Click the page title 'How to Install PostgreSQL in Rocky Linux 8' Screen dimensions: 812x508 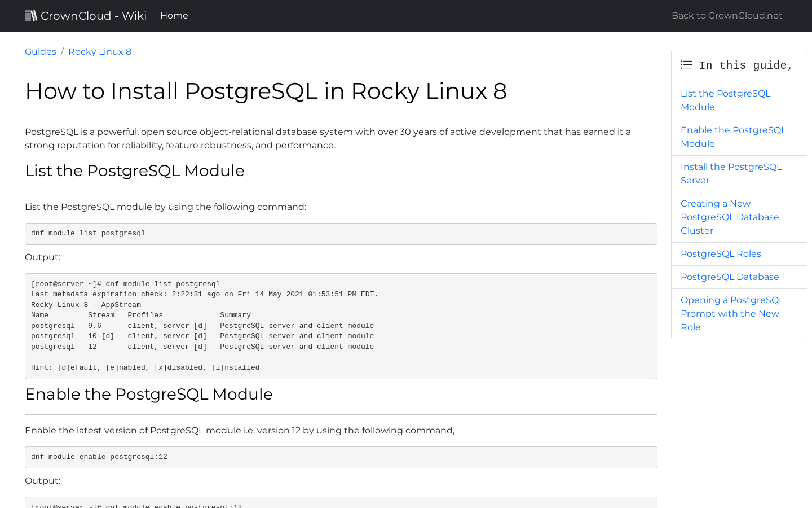click(x=266, y=91)
